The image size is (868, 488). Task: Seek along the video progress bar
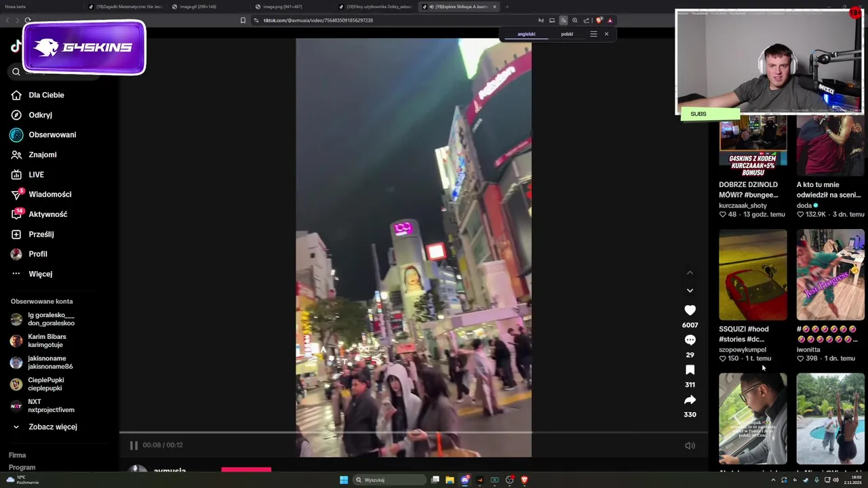[x=414, y=432]
